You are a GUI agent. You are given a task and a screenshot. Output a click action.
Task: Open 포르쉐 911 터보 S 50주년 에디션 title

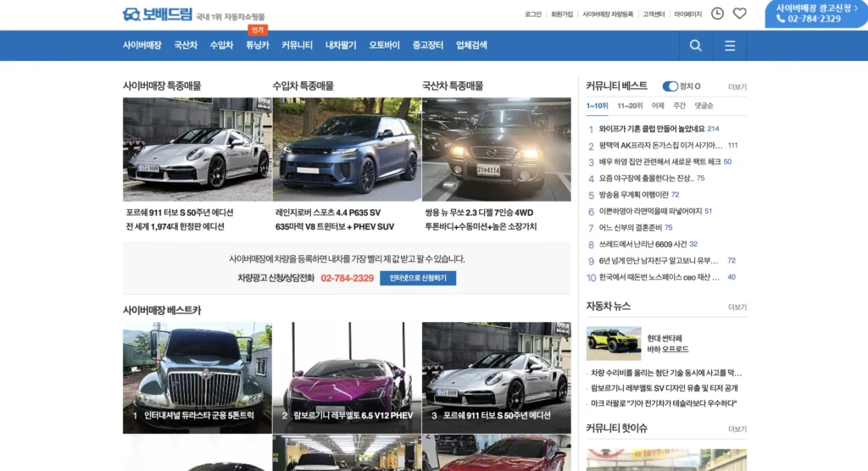(x=180, y=213)
